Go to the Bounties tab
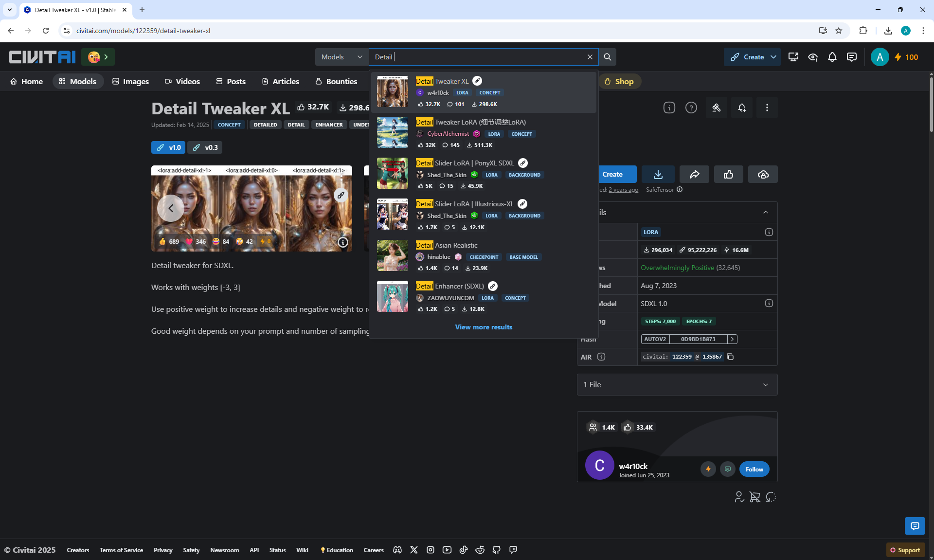 click(336, 81)
